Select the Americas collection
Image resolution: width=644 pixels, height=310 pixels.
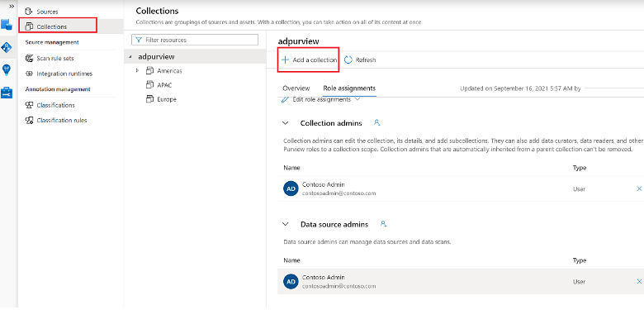[169, 71]
